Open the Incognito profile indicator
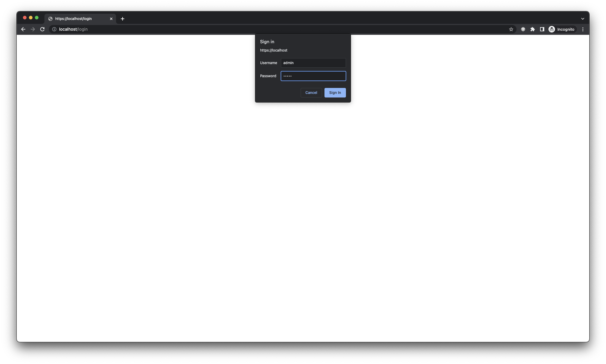Screen dimensions: 606x364 click(562, 29)
